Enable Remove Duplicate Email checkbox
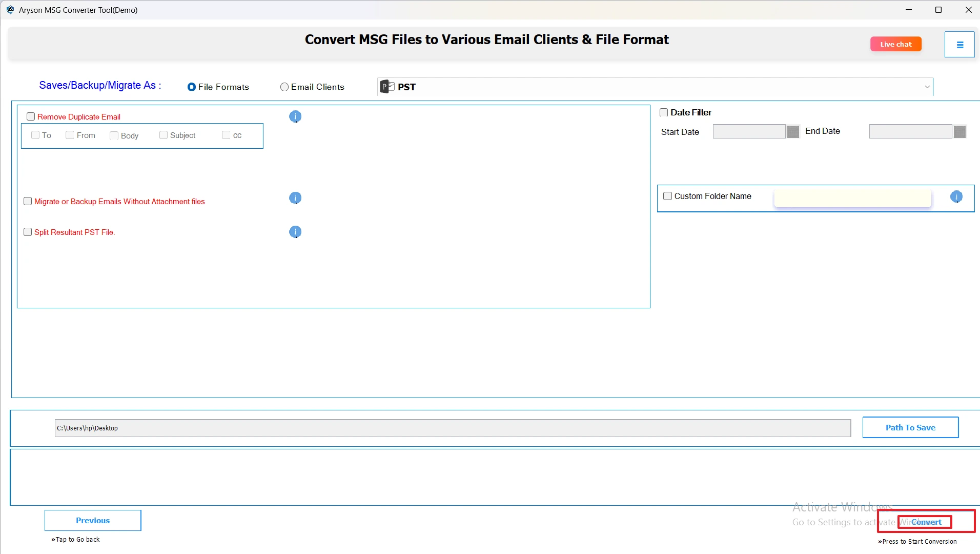The height and width of the screenshot is (554, 980). pos(31,116)
